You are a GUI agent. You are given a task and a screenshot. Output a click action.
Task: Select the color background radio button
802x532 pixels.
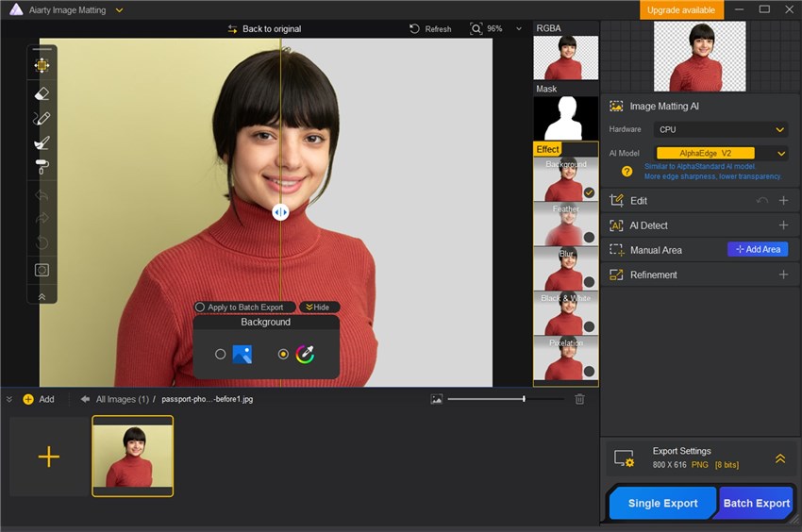click(x=283, y=354)
